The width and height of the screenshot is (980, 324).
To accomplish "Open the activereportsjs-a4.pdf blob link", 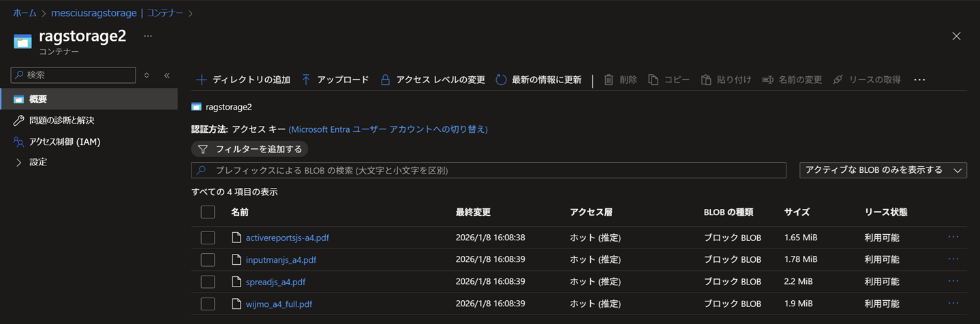I will coord(288,238).
